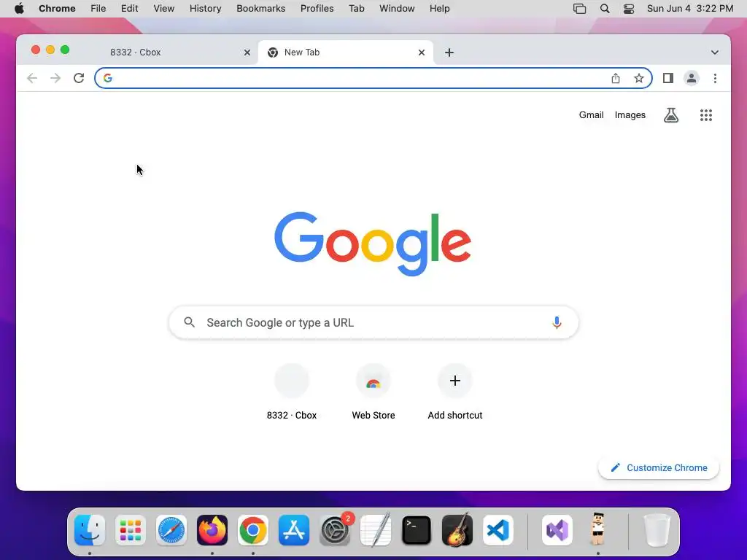Open the Tab menu
The height and width of the screenshot is (560, 747).
pyautogui.click(x=356, y=9)
